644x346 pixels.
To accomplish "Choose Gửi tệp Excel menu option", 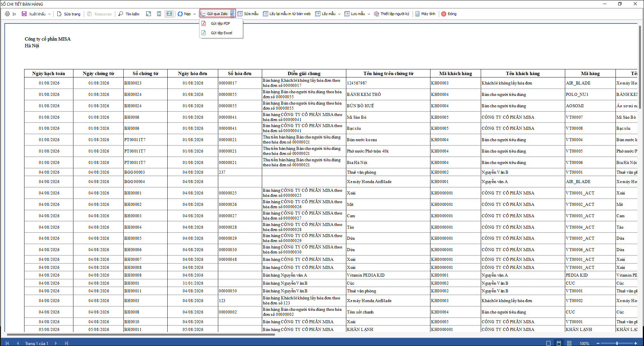I will point(221,33).
